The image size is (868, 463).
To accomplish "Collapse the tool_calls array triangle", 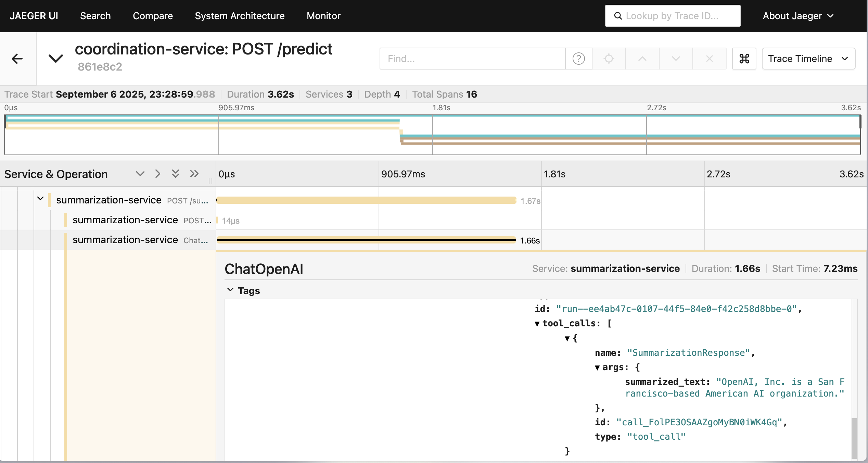I will tap(537, 324).
